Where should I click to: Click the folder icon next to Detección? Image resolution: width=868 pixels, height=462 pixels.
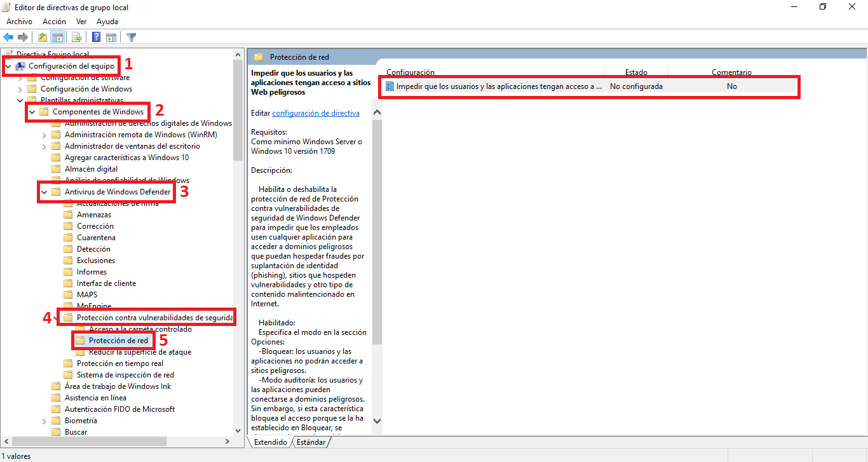click(69, 249)
